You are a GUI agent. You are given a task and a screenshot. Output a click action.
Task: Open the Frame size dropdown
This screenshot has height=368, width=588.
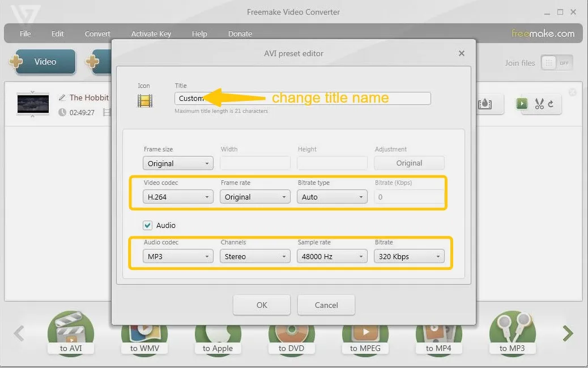[177, 163]
